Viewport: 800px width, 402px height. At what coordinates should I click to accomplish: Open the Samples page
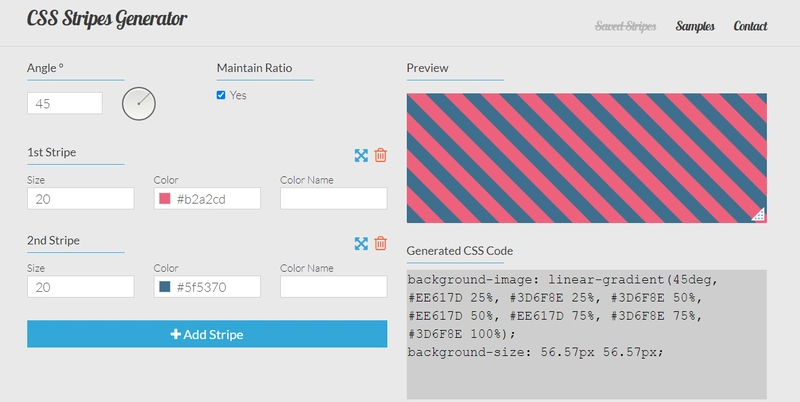point(695,26)
